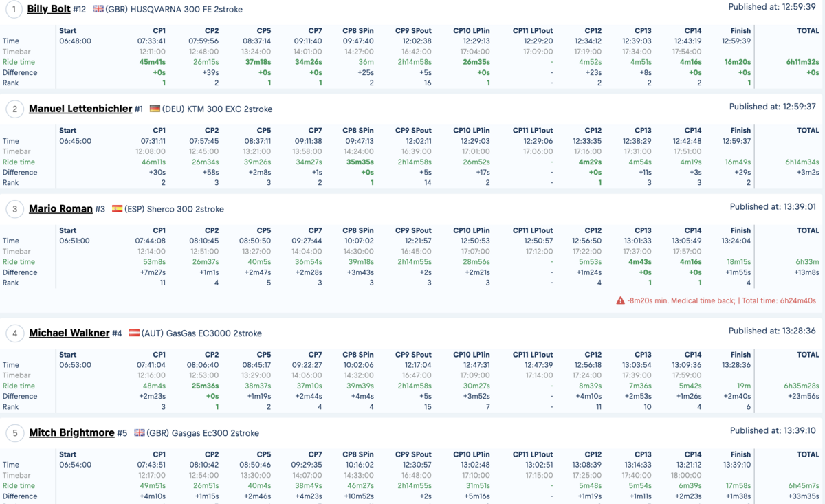Open Billy Bolt's rider profile link
The width and height of the screenshot is (825, 504).
click(49, 9)
